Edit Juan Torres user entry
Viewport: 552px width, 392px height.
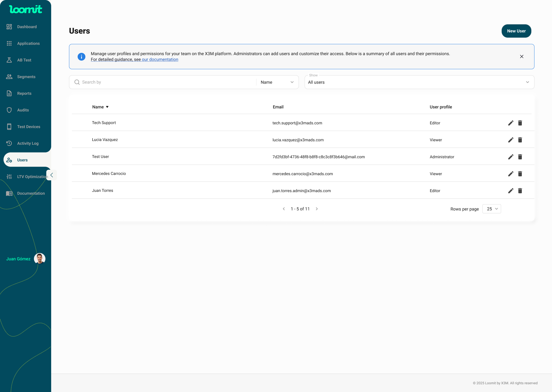pyautogui.click(x=511, y=191)
